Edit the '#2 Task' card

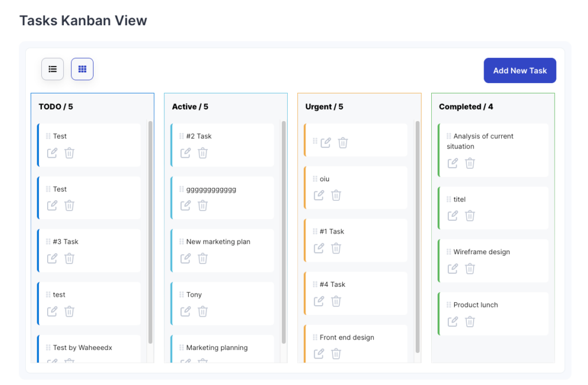185,153
